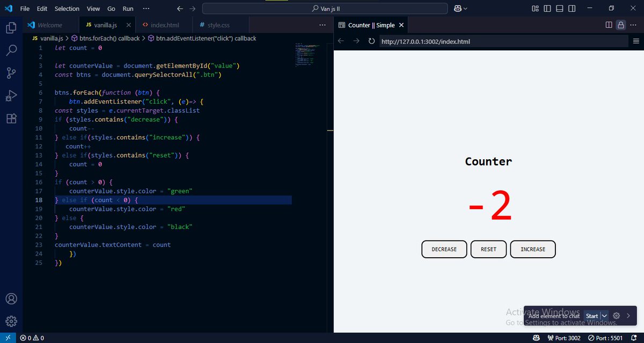Open the Search view in activity bar
644x343 pixels.
(11, 50)
